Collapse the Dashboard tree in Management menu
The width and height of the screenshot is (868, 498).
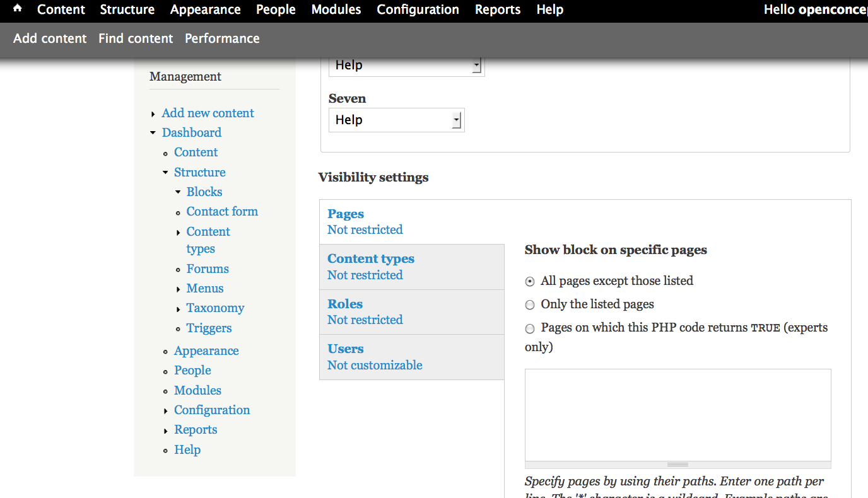click(152, 132)
